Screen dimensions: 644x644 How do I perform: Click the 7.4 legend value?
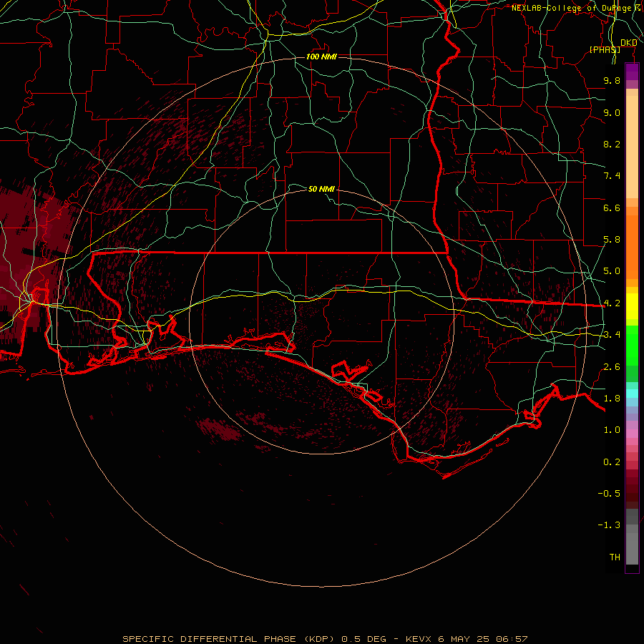tap(612, 176)
